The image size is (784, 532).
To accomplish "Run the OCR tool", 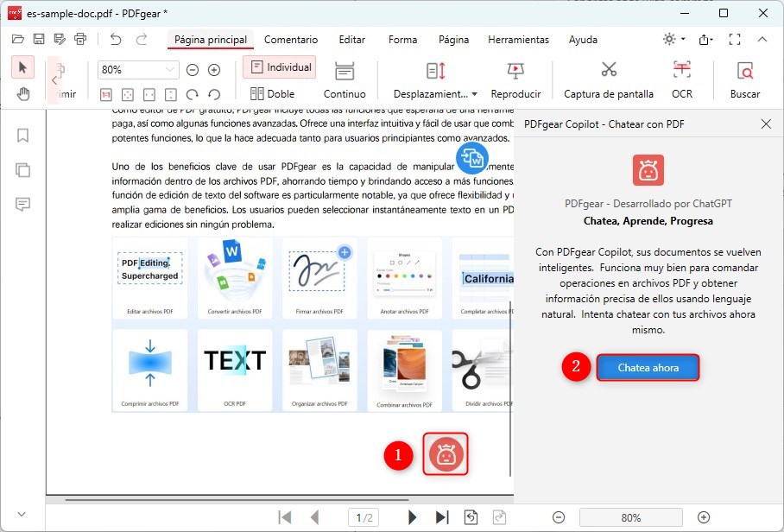I will click(x=682, y=80).
